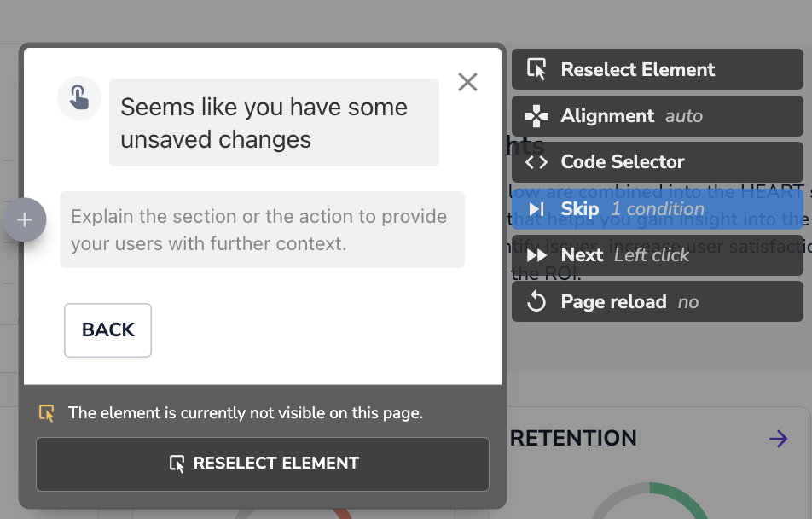812x519 pixels.
Task: Open the Alignment auto setting
Action: click(657, 116)
